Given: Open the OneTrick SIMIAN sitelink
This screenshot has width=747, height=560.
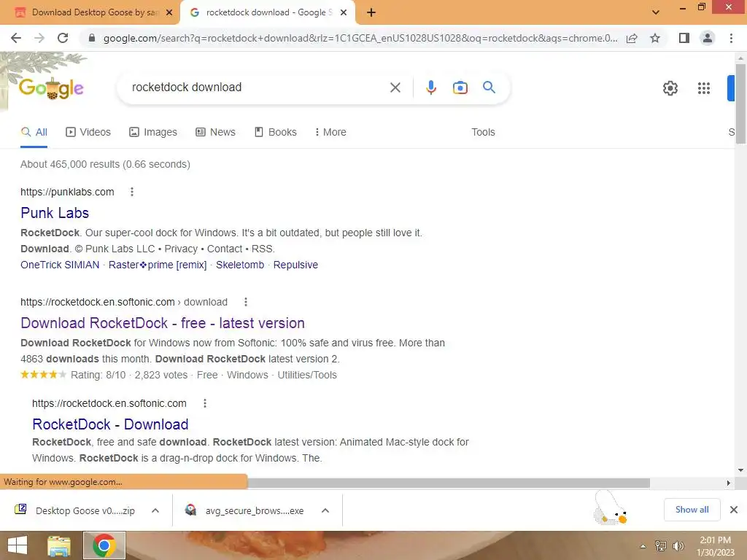Looking at the screenshot, I should (60, 265).
